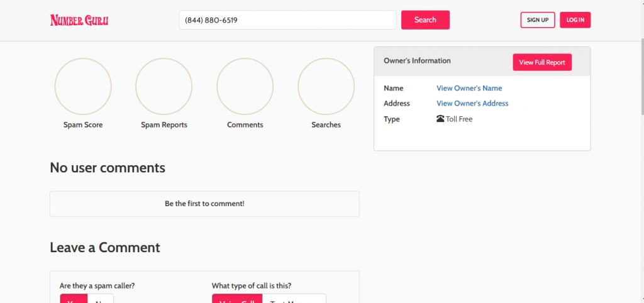Viewport: 644px width, 303px height.
Task: Click the Number Guru logo
Action: pos(79,20)
